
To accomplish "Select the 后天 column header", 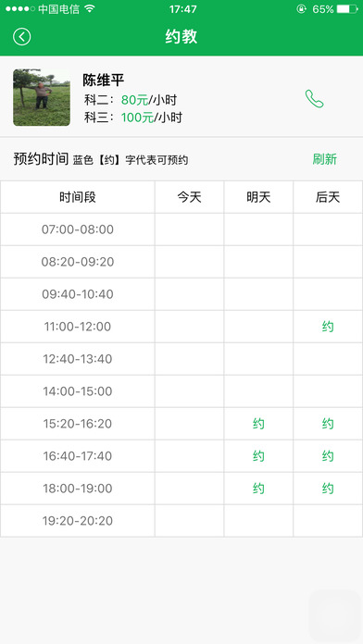I will [x=328, y=198].
